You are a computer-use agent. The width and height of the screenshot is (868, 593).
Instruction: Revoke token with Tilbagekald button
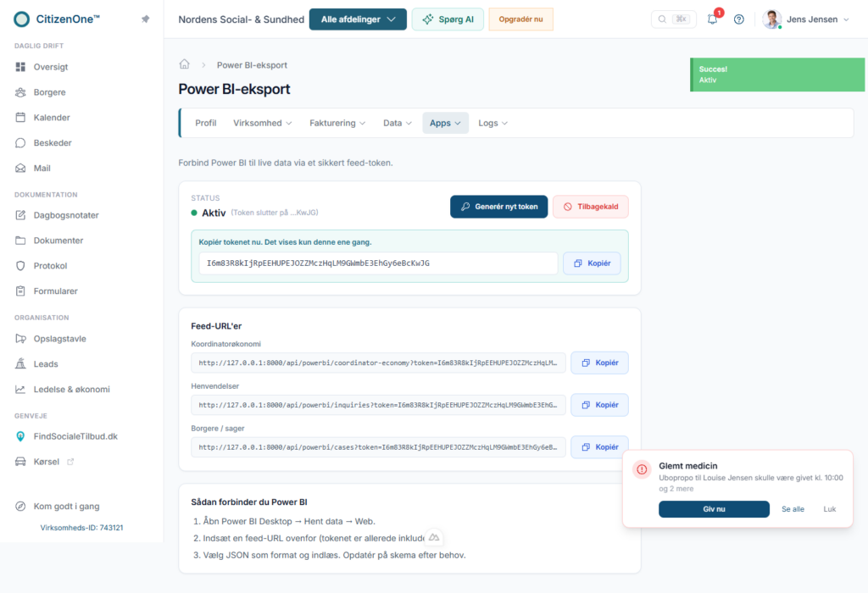coord(591,207)
